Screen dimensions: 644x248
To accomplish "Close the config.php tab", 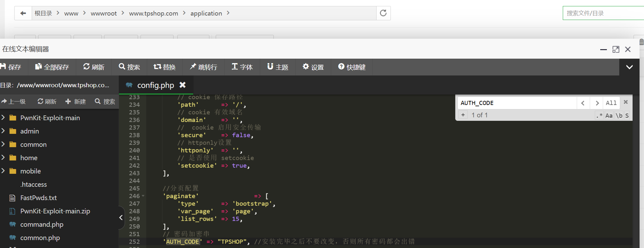I will click(x=182, y=85).
